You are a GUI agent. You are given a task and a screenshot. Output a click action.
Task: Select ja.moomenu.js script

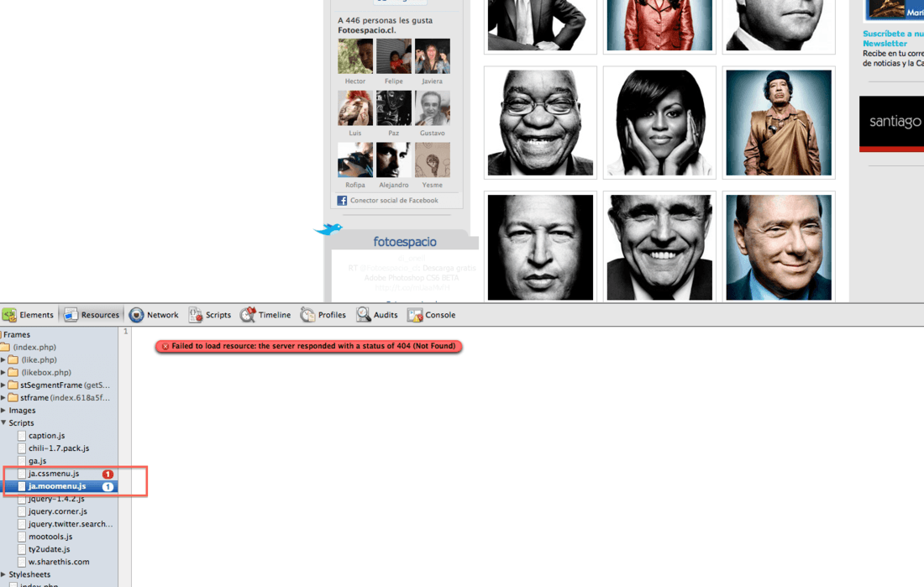[57, 486]
